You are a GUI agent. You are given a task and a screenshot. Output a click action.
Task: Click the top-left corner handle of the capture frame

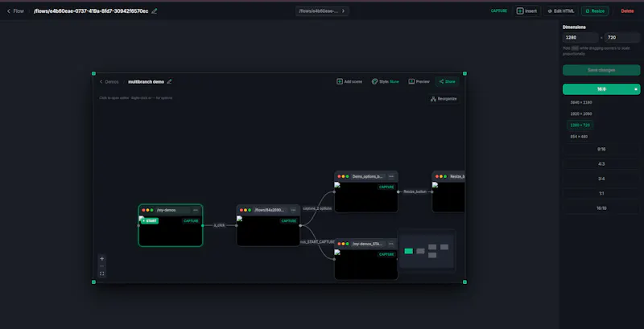coord(93,73)
